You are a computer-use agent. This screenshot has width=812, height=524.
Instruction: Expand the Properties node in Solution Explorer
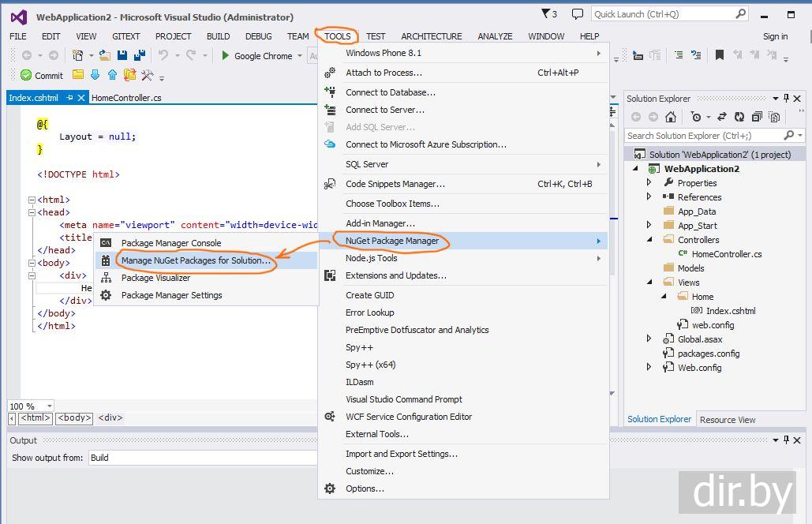coord(649,183)
